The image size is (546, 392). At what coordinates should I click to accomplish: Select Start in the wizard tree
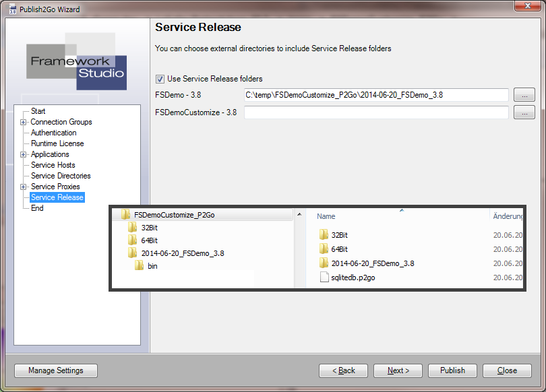[38, 111]
